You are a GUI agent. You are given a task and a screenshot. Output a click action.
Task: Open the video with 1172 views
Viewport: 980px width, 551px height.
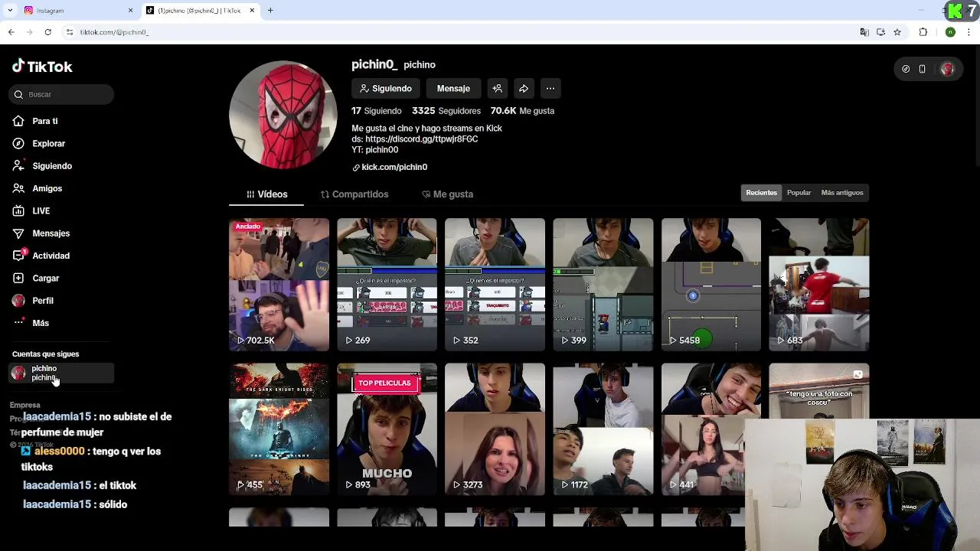tap(603, 429)
